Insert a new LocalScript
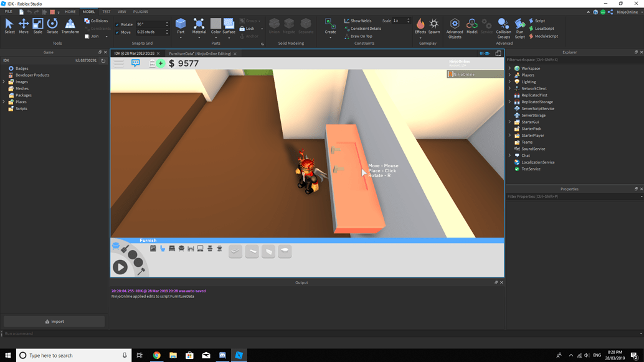 tap(541, 28)
